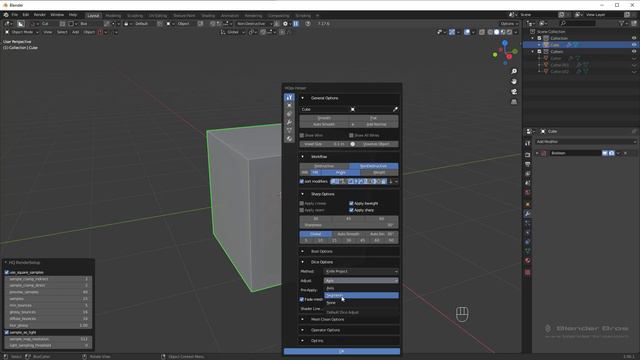Viewport: 640px width, 360px height.
Task: Click the eyedropper icon beside Cube field
Action: [395, 109]
